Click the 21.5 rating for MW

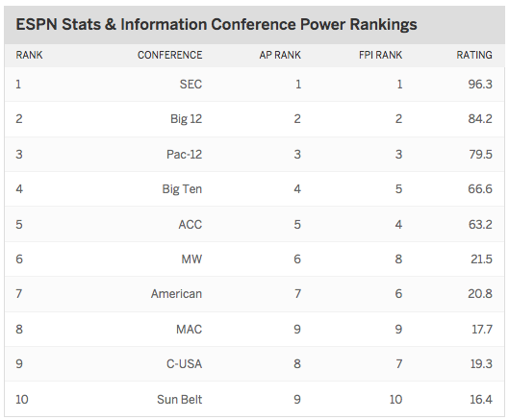[x=482, y=259]
